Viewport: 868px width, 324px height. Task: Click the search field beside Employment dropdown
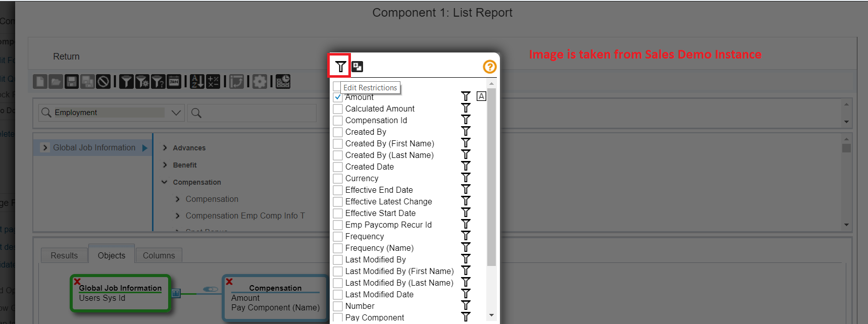tap(252, 113)
